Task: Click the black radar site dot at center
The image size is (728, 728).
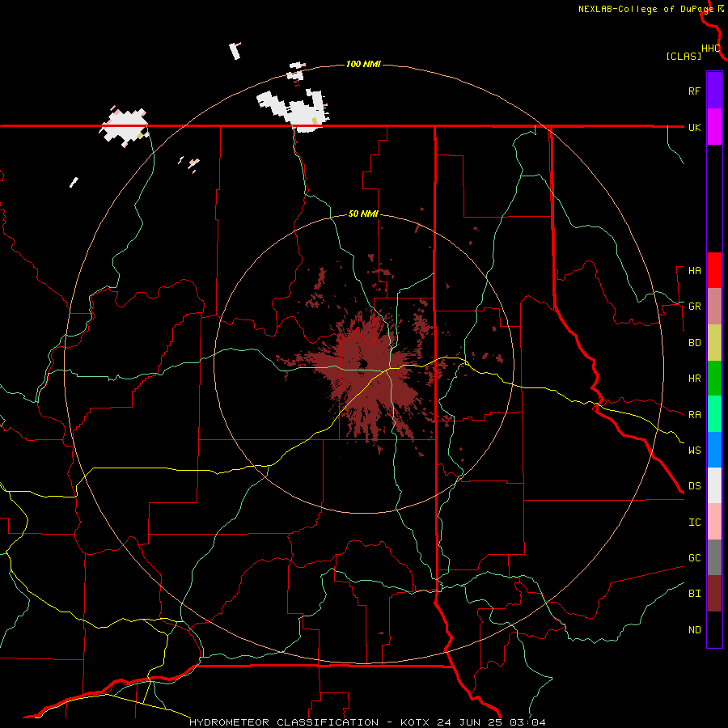Action: [363, 363]
